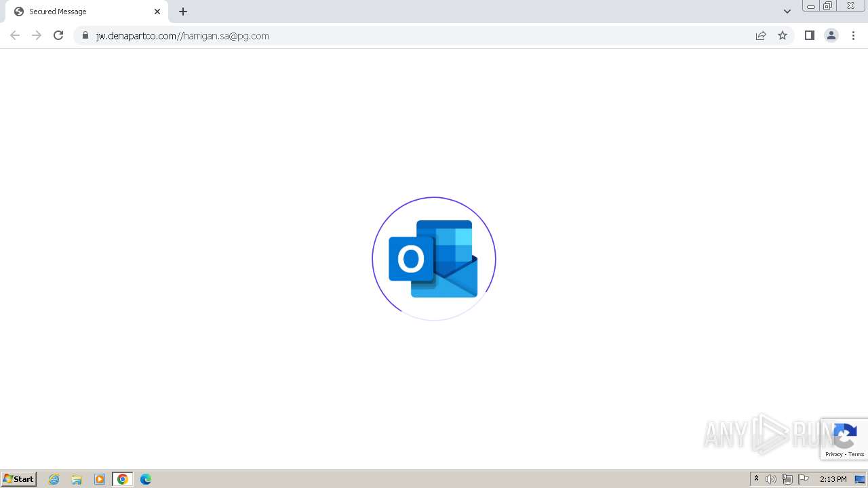The height and width of the screenshot is (488, 868).
Task: Expand the tab search dropdown arrow
Action: coord(787,12)
